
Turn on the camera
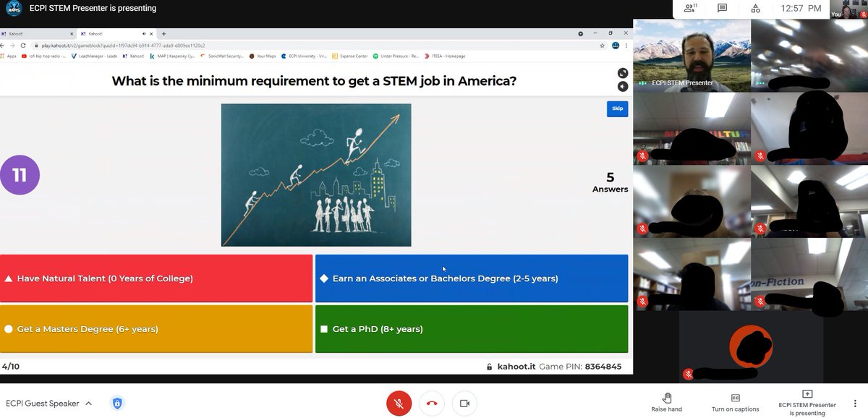point(464,403)
